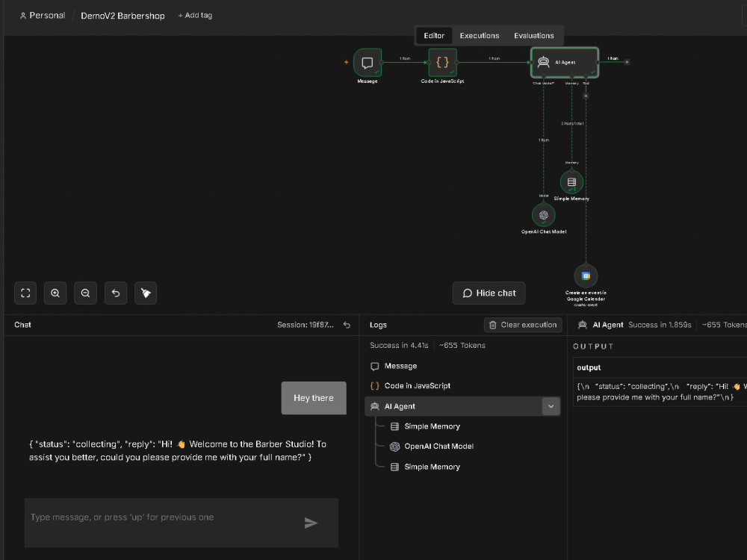Viewport: 747px width, 560px height.
Task: Select the AI Agent node
Action: (x=565, y=63)
